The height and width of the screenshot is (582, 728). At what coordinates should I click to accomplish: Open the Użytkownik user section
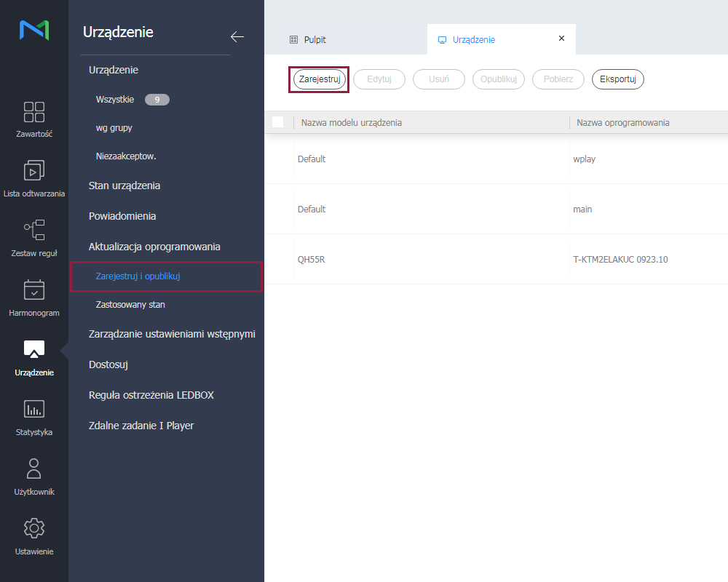tap(34, 477)
